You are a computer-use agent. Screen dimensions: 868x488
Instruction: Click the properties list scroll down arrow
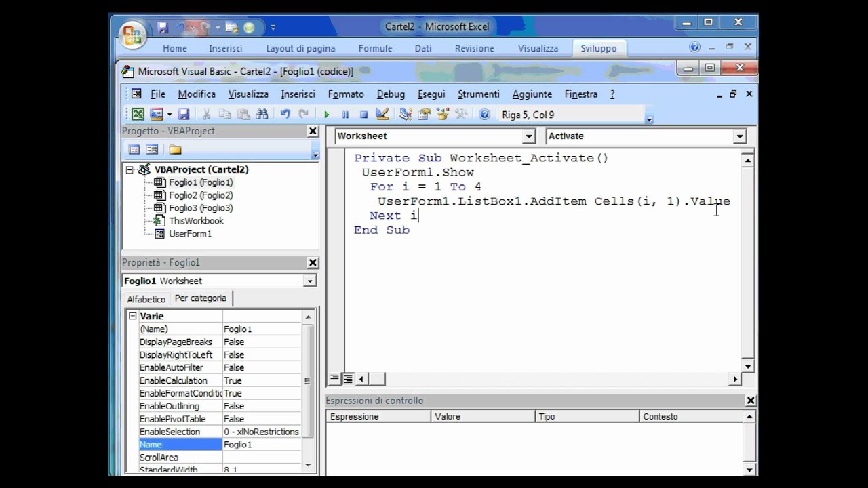point(309,465)
